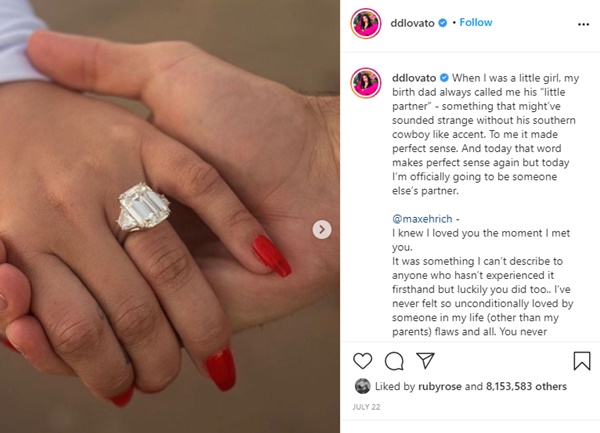The width and height of the screenshot is (600, 433).
Task: Save the post with the bookmark icon
Action: (582, 361)
